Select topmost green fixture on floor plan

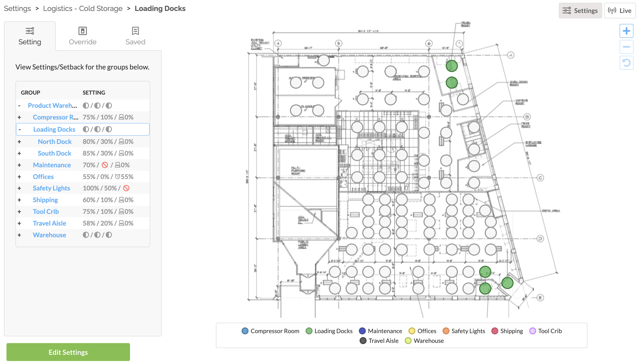point(451,66)
